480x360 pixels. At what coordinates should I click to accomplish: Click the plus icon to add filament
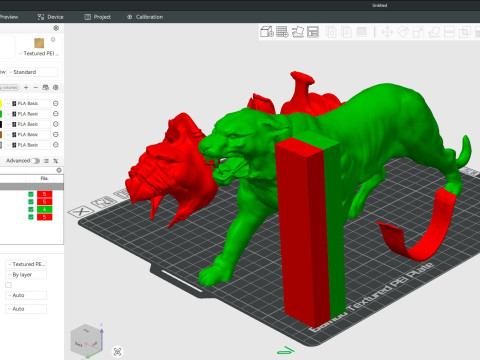pos(26,87)
